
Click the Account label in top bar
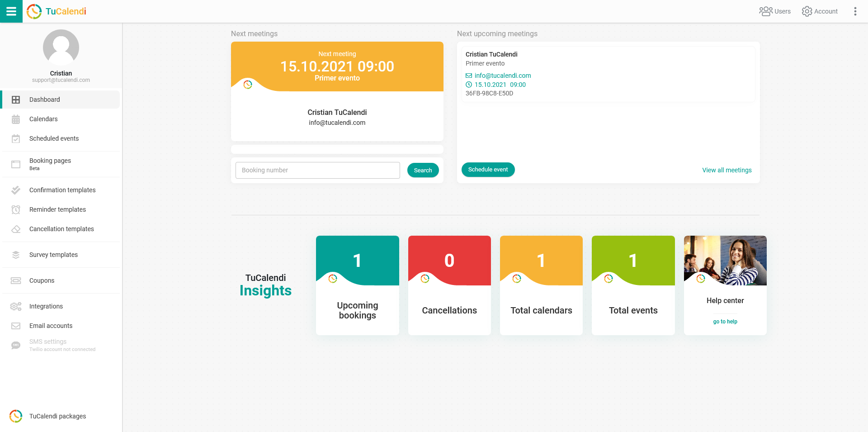click(826, 11)
